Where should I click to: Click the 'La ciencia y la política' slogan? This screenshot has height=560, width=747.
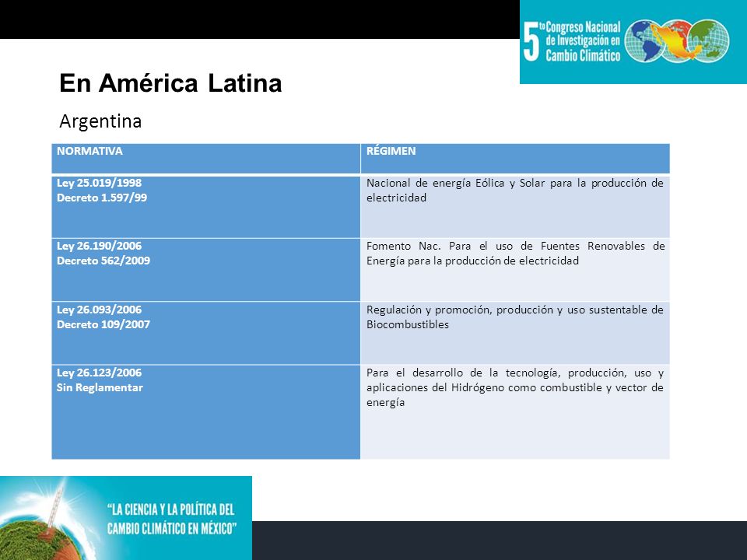(x=171, y=519)
